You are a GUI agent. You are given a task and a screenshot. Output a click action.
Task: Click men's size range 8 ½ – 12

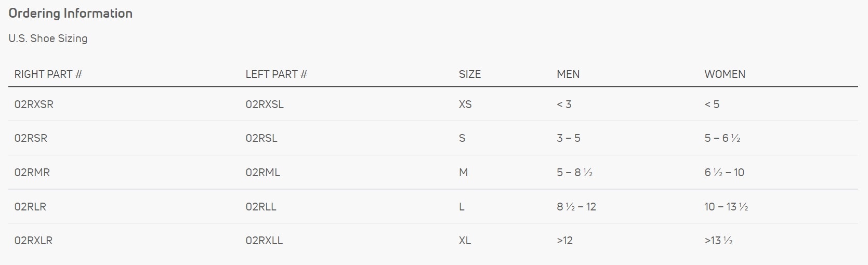click(576, 207)
